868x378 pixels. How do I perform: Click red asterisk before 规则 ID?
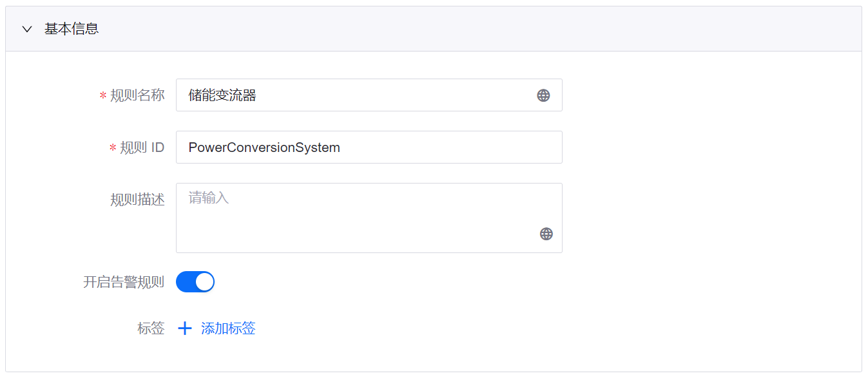pos(113,148)
